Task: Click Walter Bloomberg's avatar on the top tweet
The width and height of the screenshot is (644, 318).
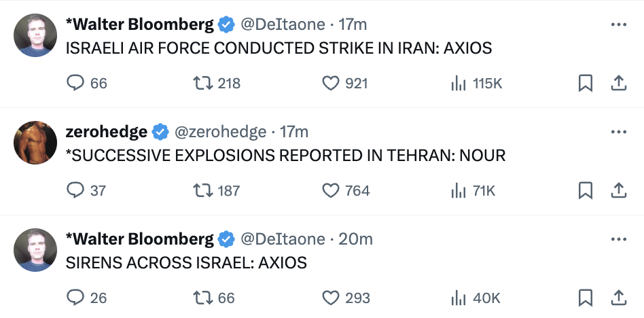Action: tap(35, 35)
